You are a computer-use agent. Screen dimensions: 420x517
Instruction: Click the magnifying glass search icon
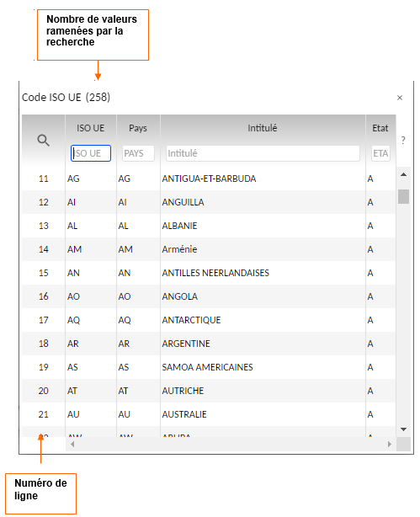[43, 141]
